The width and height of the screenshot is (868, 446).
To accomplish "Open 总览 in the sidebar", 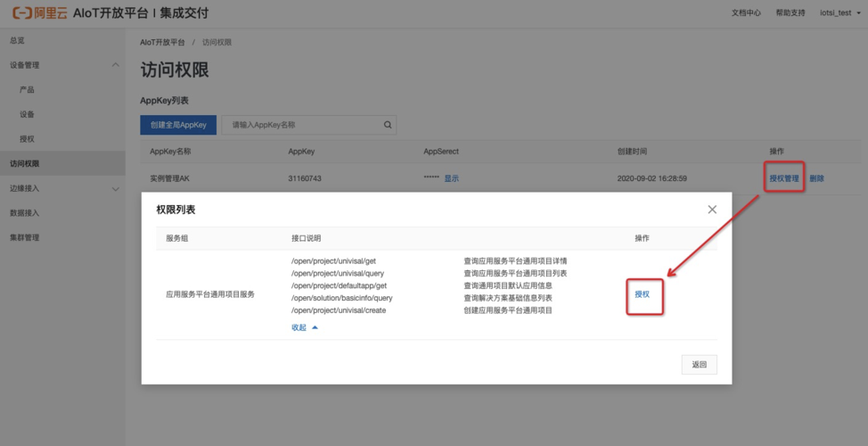I will point(17,40).
